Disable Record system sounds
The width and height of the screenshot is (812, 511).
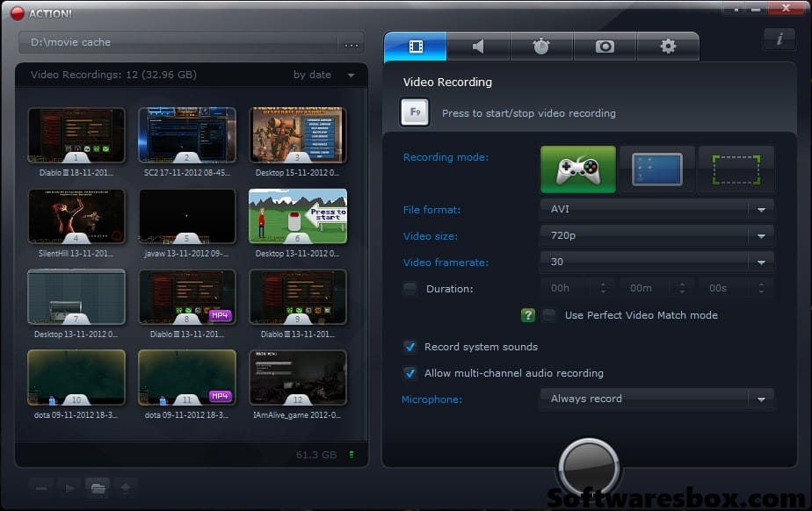point(410,347)
